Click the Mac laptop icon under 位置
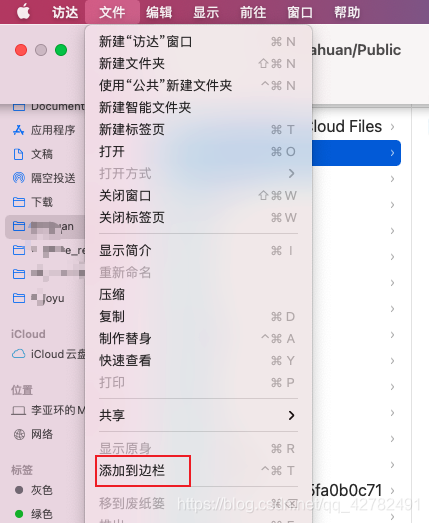 19,410
